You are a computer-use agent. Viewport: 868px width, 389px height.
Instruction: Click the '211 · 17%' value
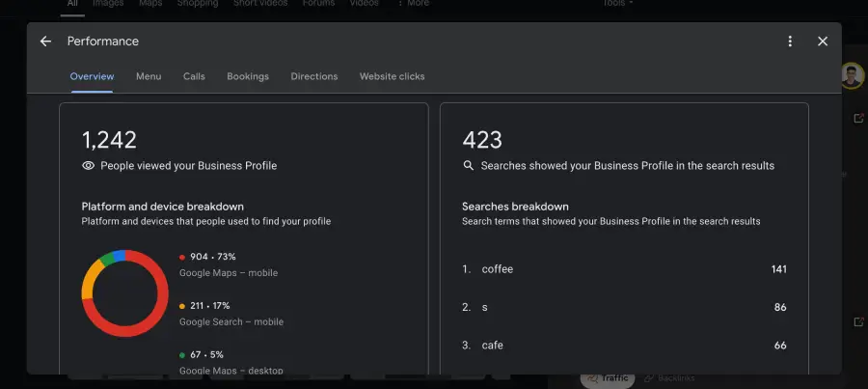tap(210, 305)
